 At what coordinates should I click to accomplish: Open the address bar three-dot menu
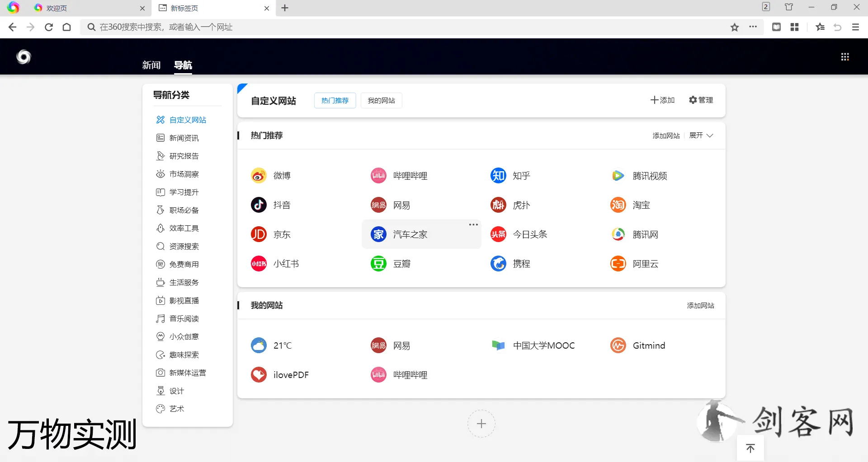pos(753,27)
